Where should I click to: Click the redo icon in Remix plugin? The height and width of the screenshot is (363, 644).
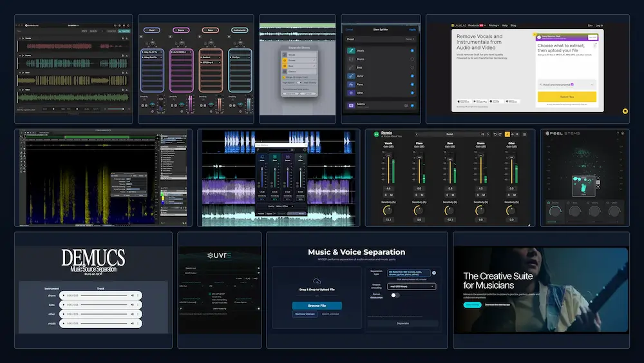coord(500,134)
